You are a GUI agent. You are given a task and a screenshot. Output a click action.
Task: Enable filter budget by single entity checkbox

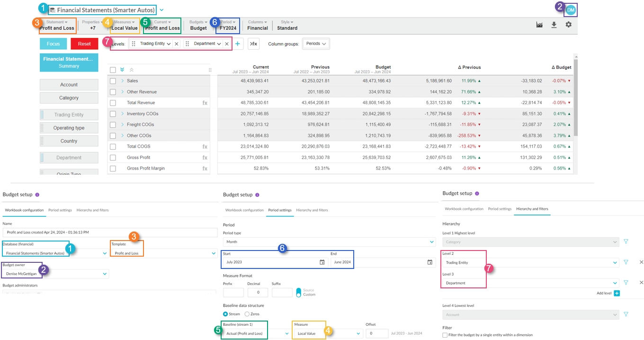445,335
